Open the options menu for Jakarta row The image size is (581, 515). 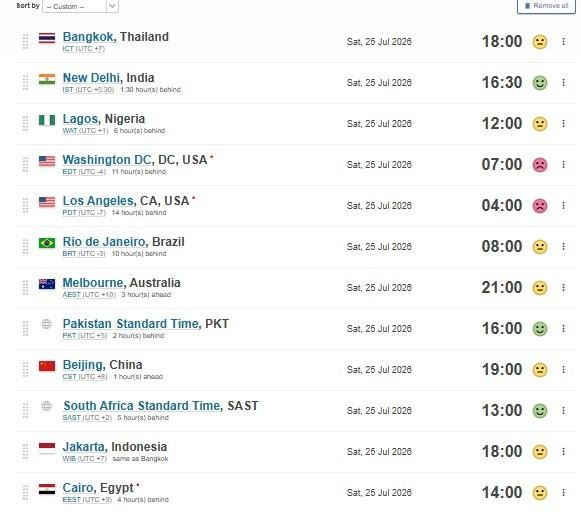click(x=563, y=451)
